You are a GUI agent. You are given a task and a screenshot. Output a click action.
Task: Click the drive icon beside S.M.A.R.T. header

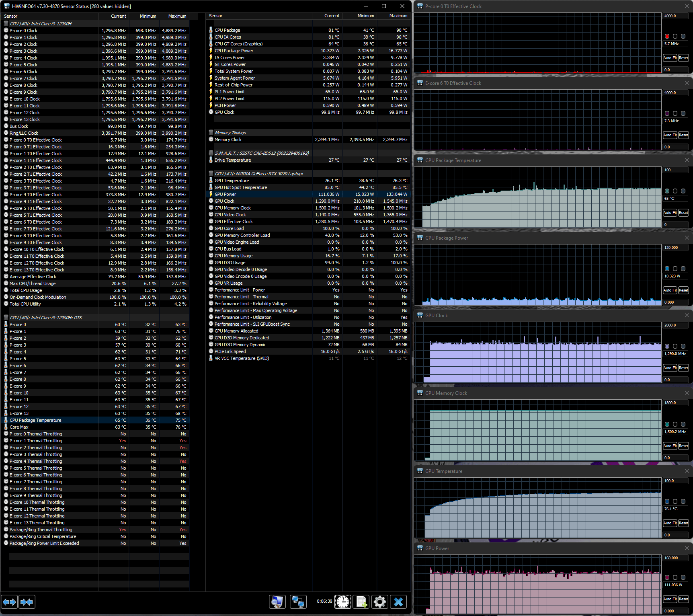211,153
